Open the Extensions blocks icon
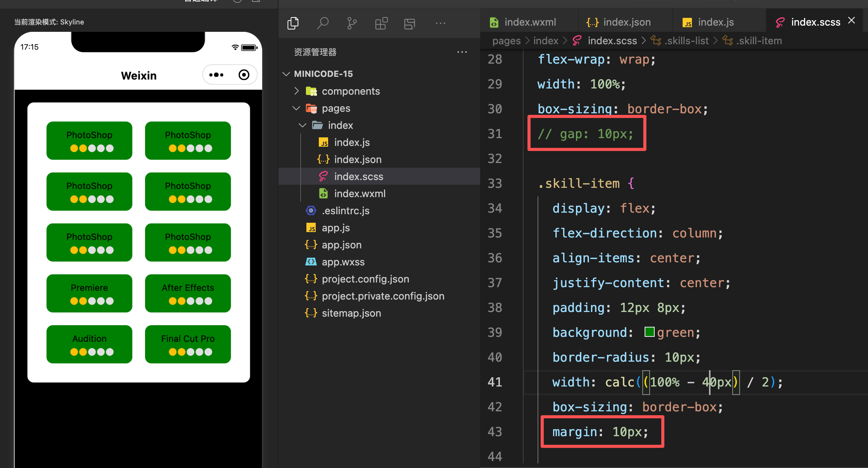Image resolution: width=868 pixels, height=468 pixels. point(381,23)
